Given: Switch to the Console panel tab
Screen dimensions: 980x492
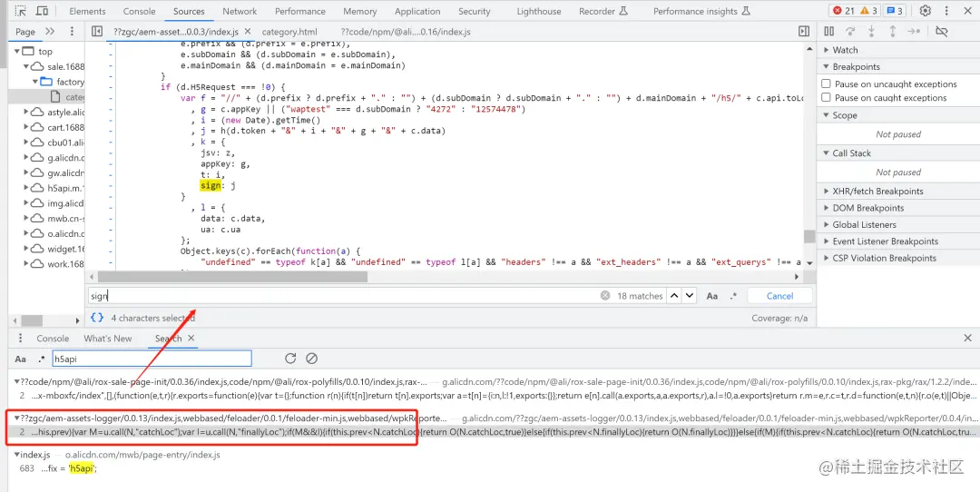Looking at the screenshot, I should (x=140, y=11).
